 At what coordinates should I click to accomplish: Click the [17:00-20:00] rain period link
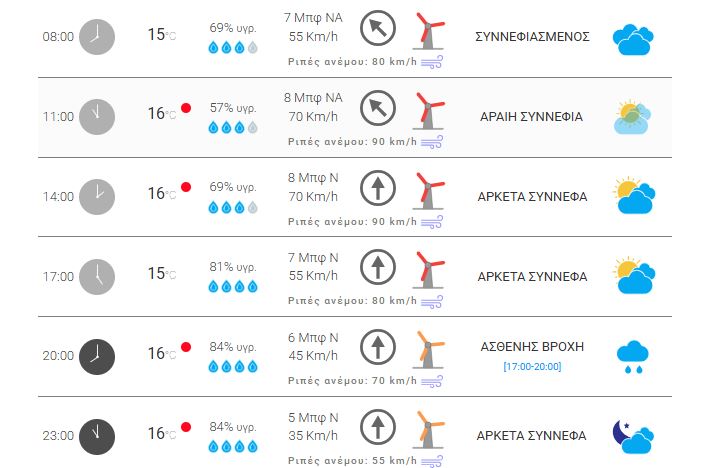[531, 367]
